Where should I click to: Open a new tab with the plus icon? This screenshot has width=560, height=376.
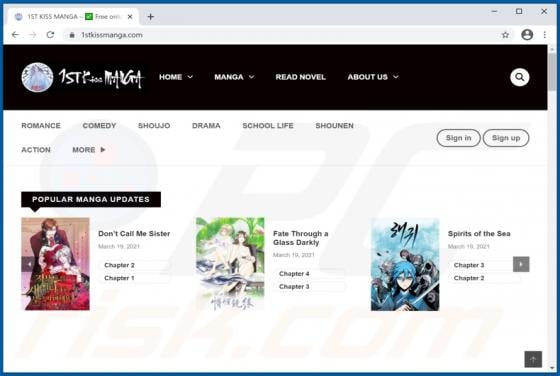(150, 16)
